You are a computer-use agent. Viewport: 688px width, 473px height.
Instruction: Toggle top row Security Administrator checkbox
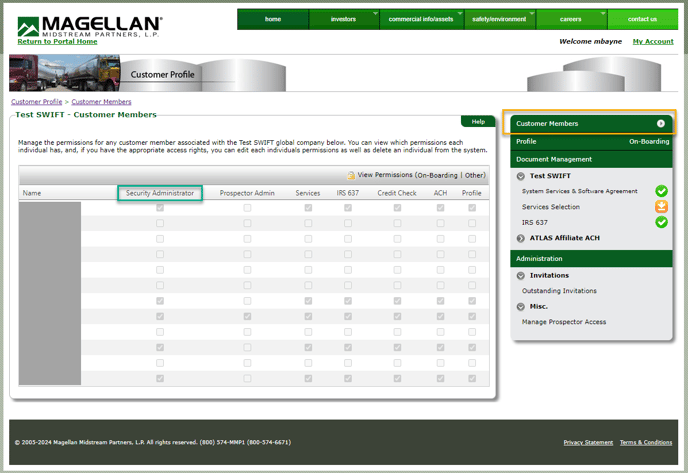pyautogui.click(x=160, y=208)
